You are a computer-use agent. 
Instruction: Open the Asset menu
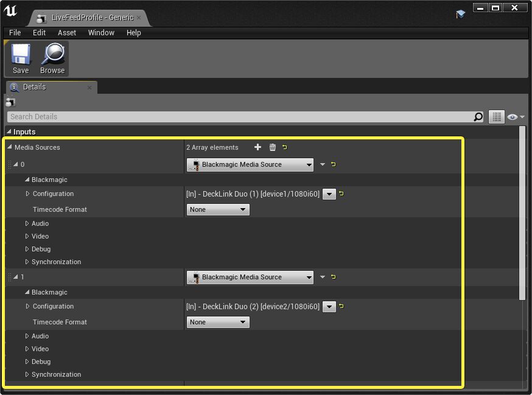tap(66, 33)
